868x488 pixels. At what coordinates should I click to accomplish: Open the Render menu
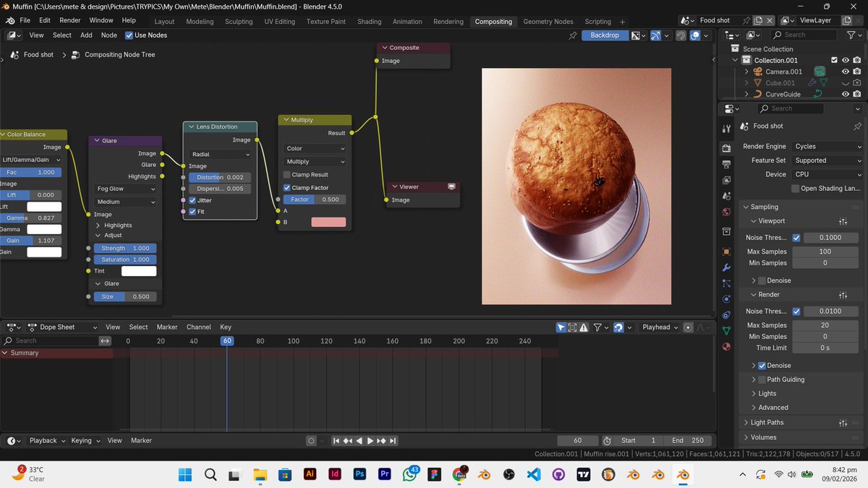70,20
